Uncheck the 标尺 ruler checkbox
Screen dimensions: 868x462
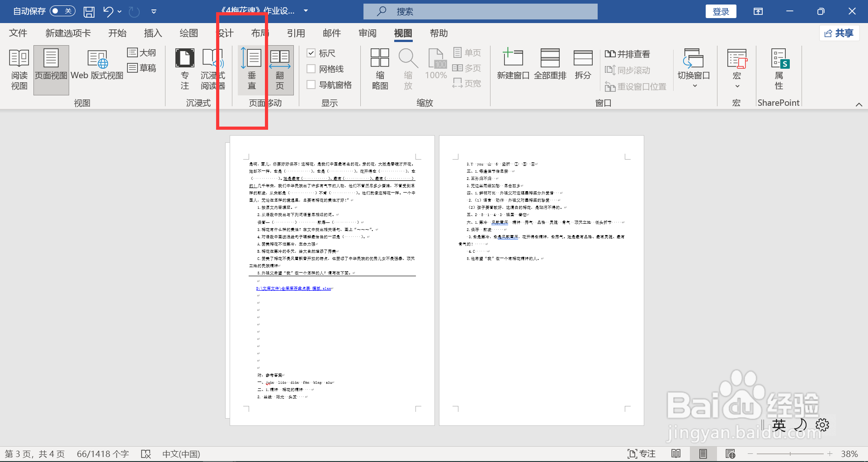click(311, 53)
